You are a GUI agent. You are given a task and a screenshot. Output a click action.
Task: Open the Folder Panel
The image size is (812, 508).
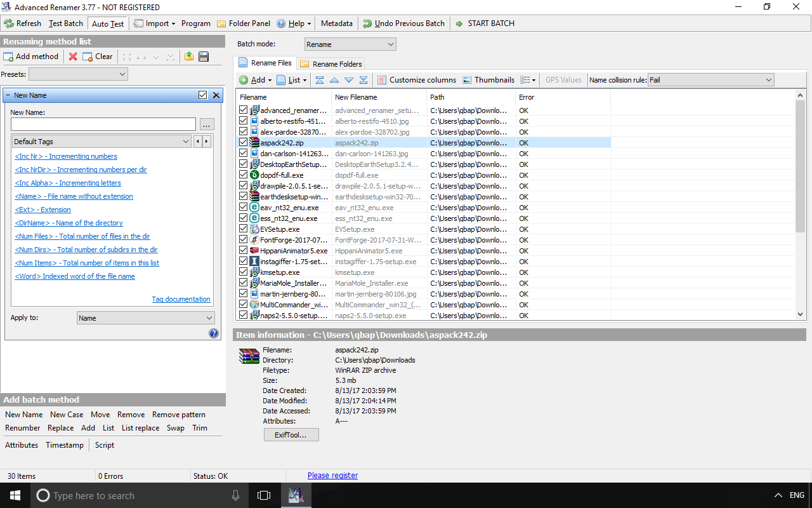[x=244, y=23]
